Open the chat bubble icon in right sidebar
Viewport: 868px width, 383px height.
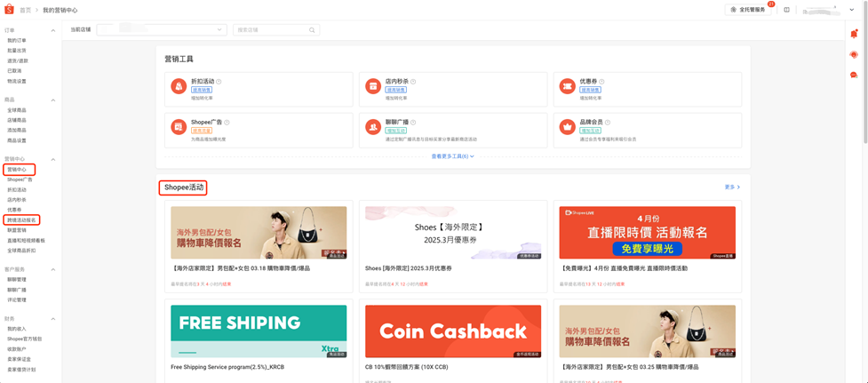tap(854, 75)
